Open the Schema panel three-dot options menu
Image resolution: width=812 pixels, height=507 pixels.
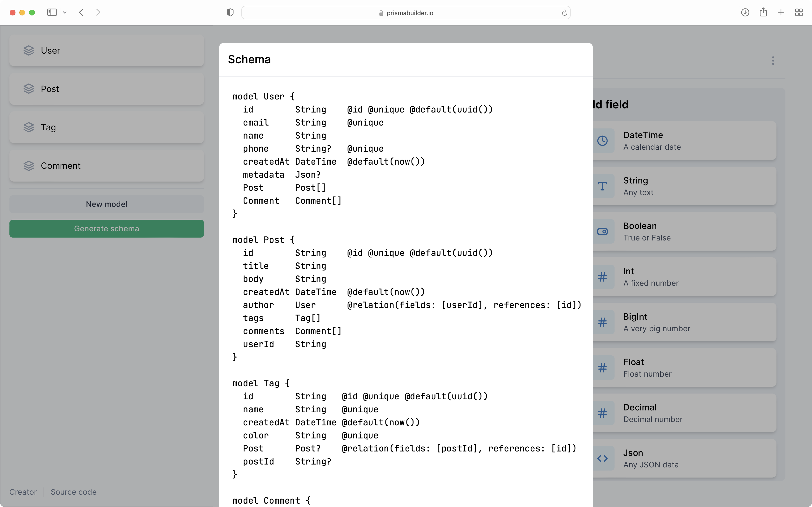[773, 61]
